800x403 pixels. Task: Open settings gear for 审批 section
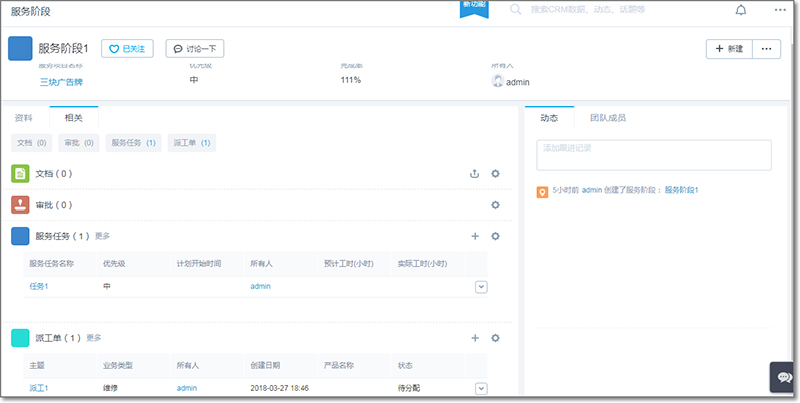click(495, 205)
